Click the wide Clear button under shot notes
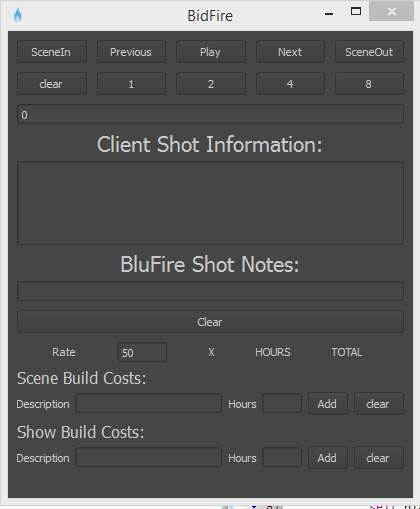 (210, 322)
